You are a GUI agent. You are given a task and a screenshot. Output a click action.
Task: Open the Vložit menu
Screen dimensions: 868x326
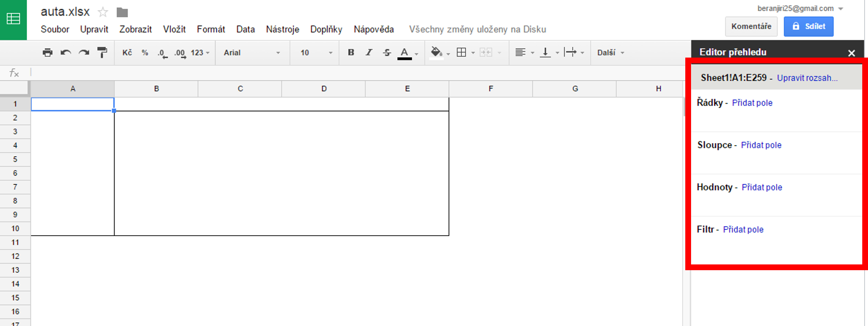coord(174,29)
